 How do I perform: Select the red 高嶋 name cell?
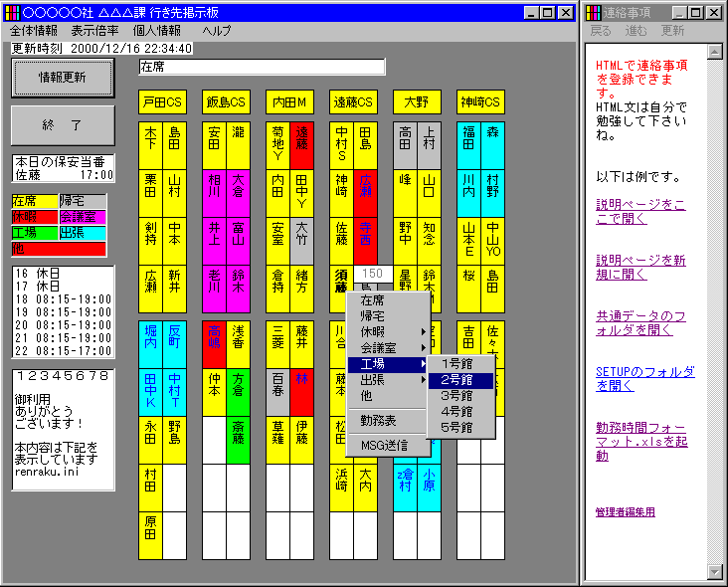[214, 344]
